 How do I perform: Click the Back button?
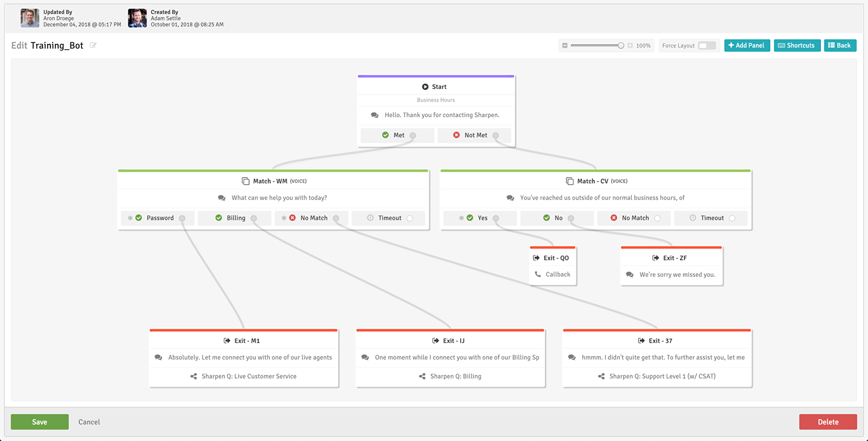tap(840, 46)
